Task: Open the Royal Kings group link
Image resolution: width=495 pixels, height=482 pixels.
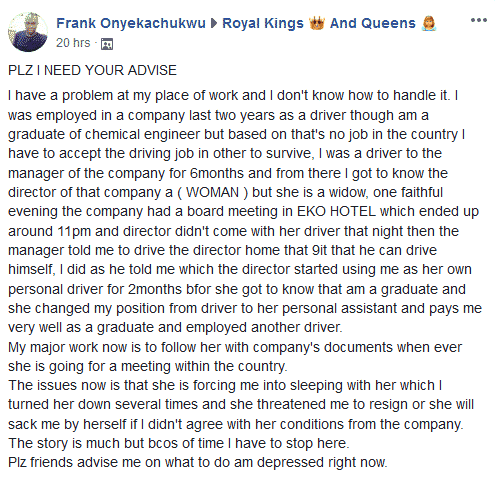Action: pyautogui.click(x=263, y=23)
